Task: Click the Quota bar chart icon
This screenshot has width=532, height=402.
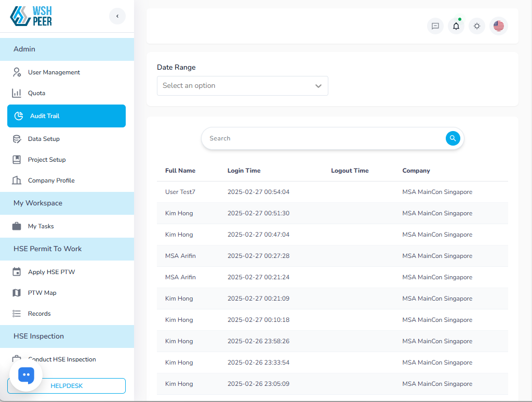Action: click(17, 93)
